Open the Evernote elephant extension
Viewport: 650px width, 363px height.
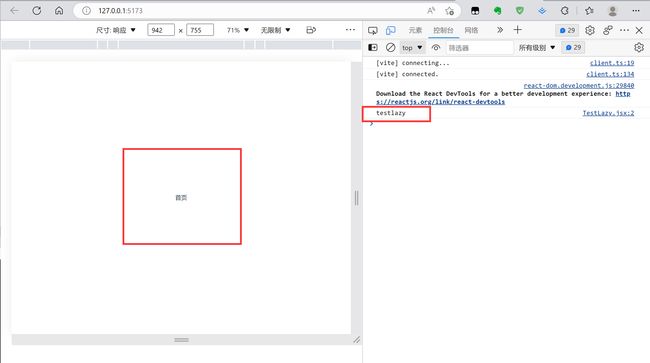(497, 11)
